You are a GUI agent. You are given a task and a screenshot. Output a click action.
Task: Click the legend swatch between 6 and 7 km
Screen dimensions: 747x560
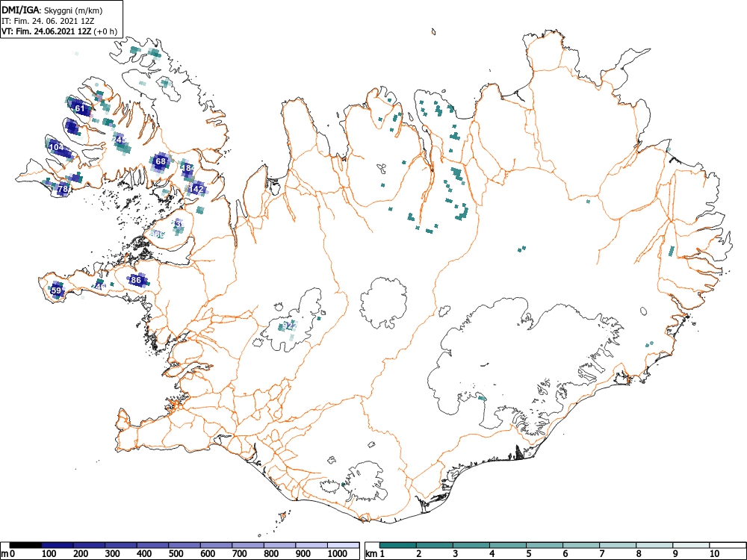581,545
